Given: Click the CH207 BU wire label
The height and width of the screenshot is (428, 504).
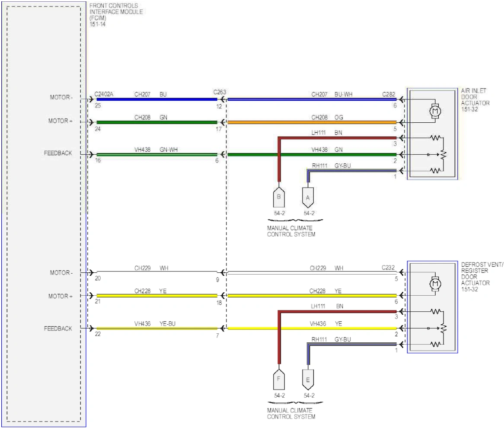Looking at the screenshot, I should 150,94.
